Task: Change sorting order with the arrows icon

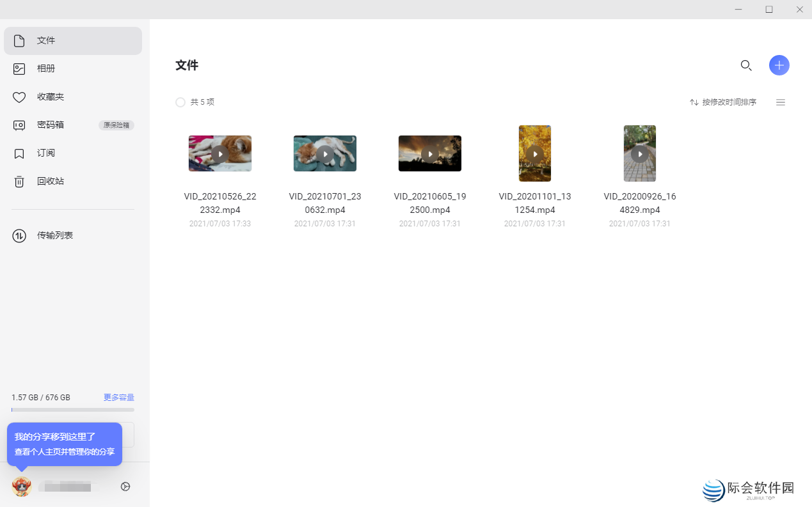Action: 694,102
